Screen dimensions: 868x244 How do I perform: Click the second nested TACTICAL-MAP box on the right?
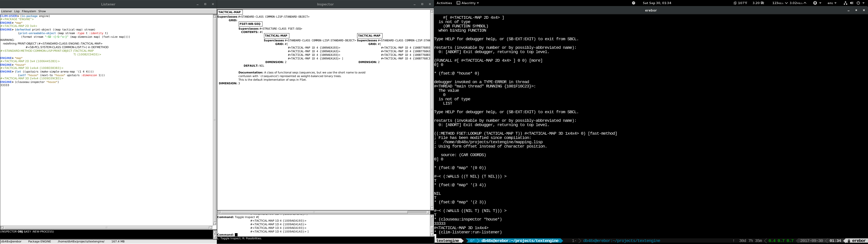coord(370,36)
